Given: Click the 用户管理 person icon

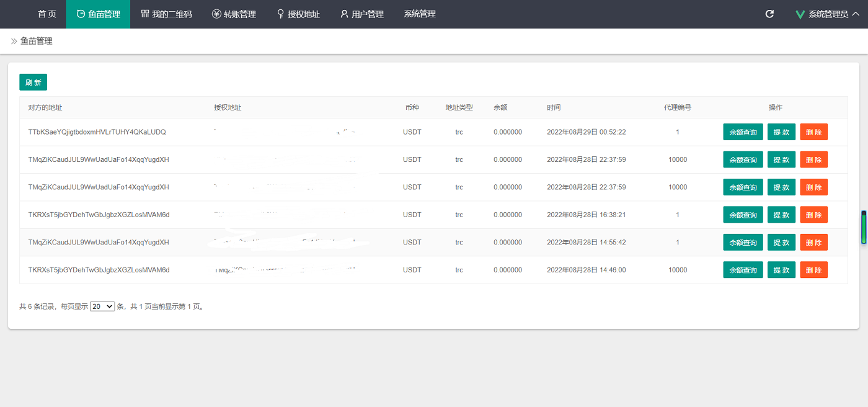Looking at the screenshot, I should [x=345, y=14].
